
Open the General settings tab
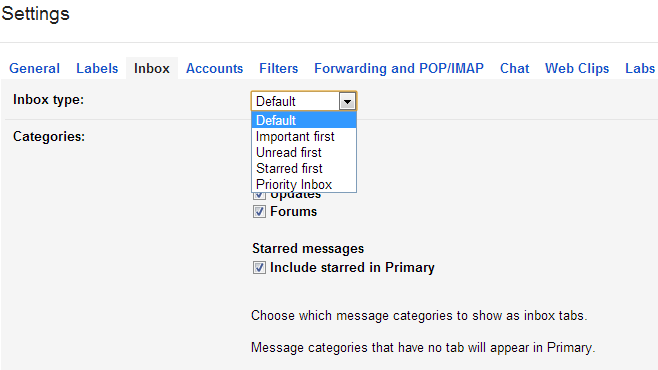pyautogui.click(x=34, y=68)
